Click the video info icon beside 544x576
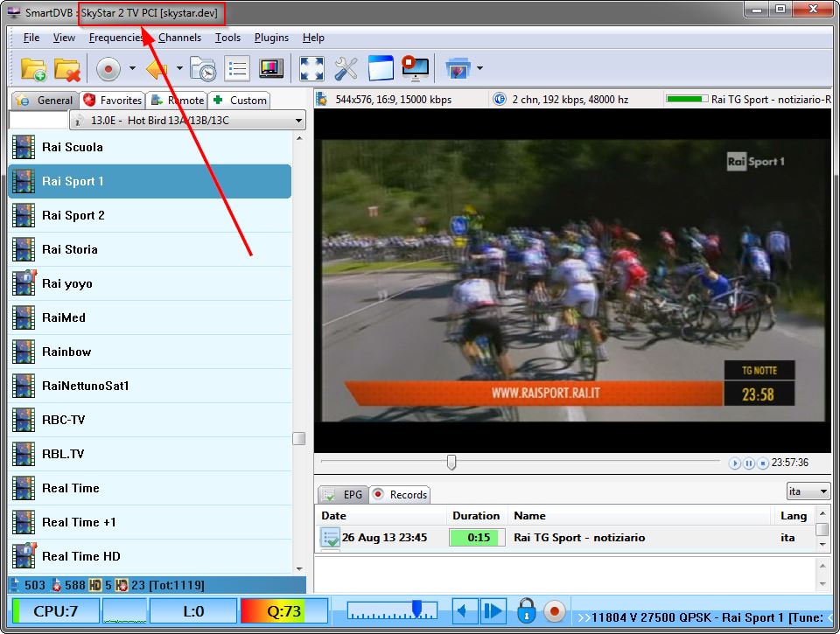 click(321, 99)
